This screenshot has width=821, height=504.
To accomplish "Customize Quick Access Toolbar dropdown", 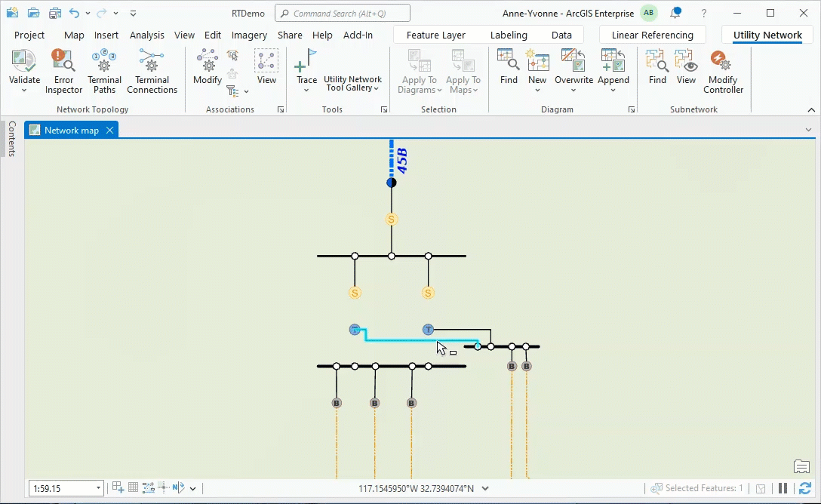I will point(133,13).
